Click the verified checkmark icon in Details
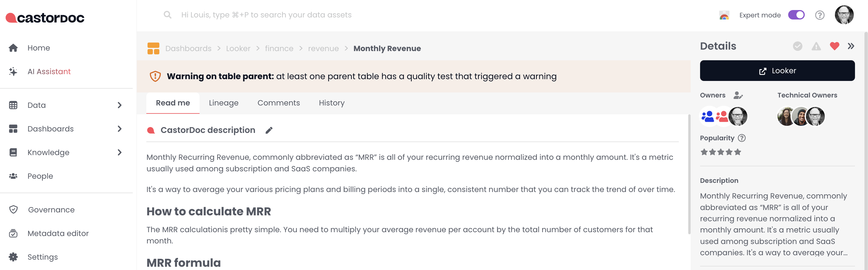Image resolution: width=868 pixels, height=270 pixels. 798,46
